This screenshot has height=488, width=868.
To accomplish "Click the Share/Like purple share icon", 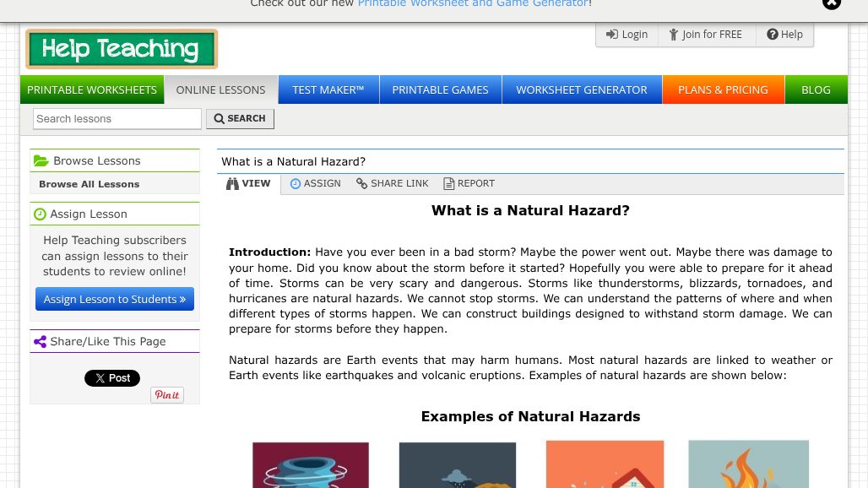I will [40, 341].
